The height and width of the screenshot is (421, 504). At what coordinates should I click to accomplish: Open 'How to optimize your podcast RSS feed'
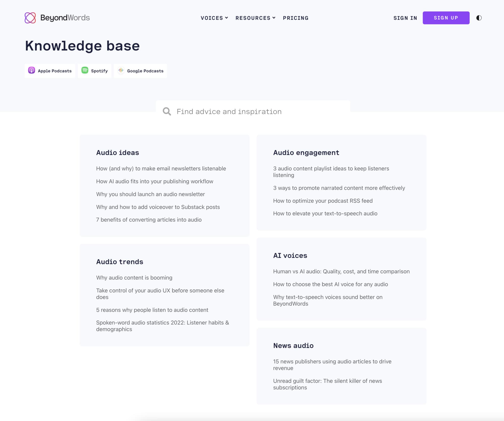[x=323, y=201]
